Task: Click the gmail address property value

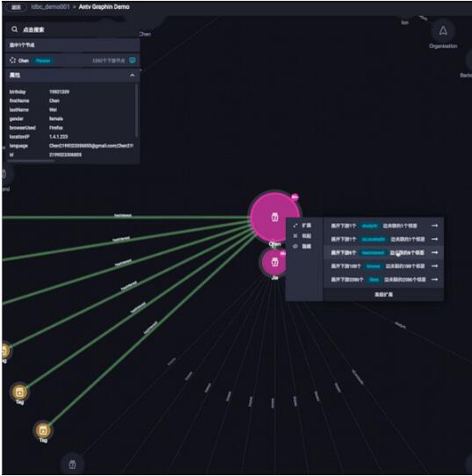Action: coord(91,146)
